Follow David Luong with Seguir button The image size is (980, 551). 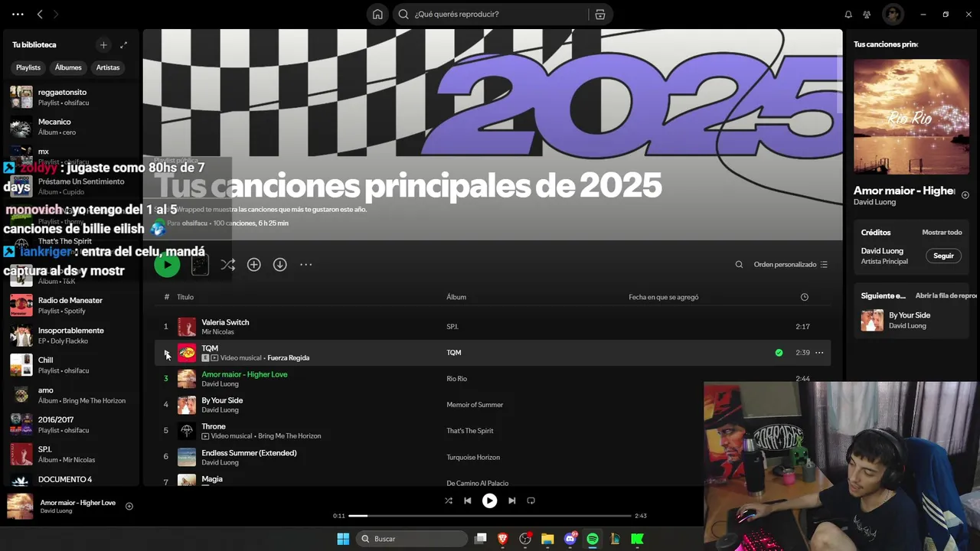pyautogui.click(x=943, y=256)
